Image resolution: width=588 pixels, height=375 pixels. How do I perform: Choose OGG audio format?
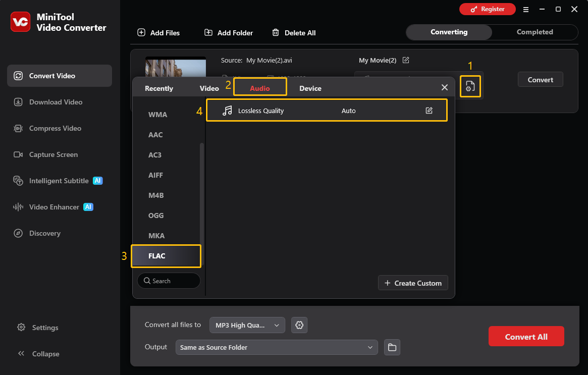click(156, 216)
